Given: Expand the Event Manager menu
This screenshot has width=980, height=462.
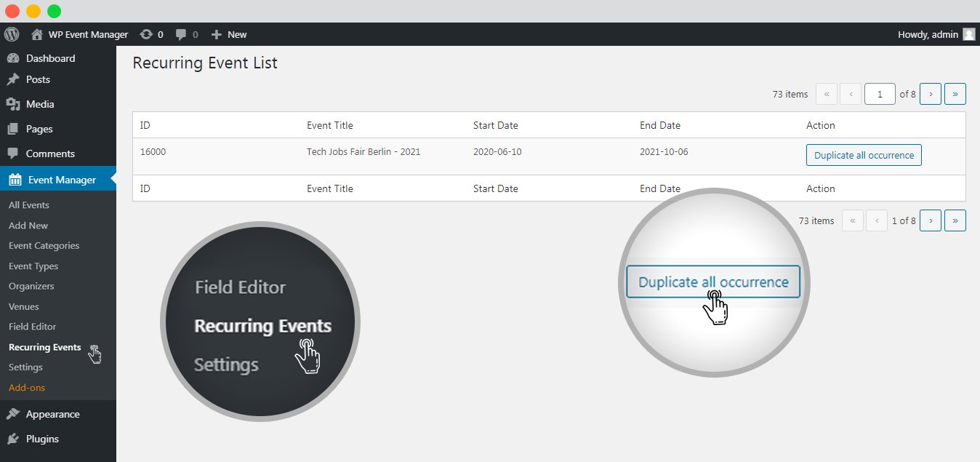Looking at the screenshot, I should pyautogui.click(x=62, y=180).
